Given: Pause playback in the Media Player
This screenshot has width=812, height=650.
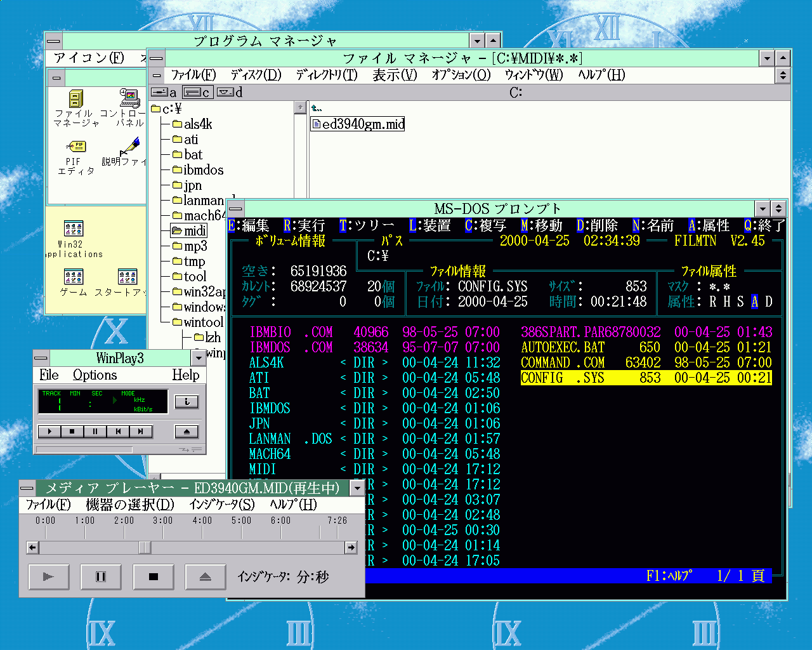Looking at the screenshot, I should click(x=100, y=576).
